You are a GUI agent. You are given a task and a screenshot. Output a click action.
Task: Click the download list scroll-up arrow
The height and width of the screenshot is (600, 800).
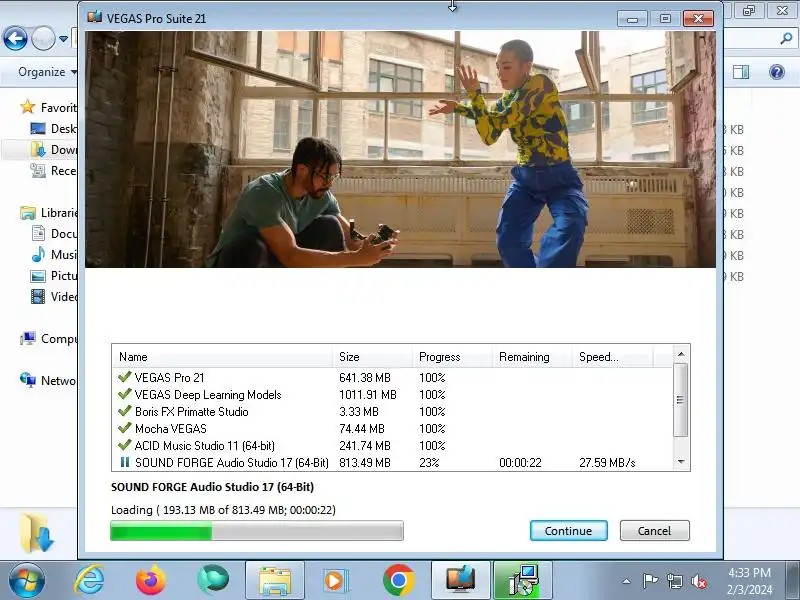[681, 354]
